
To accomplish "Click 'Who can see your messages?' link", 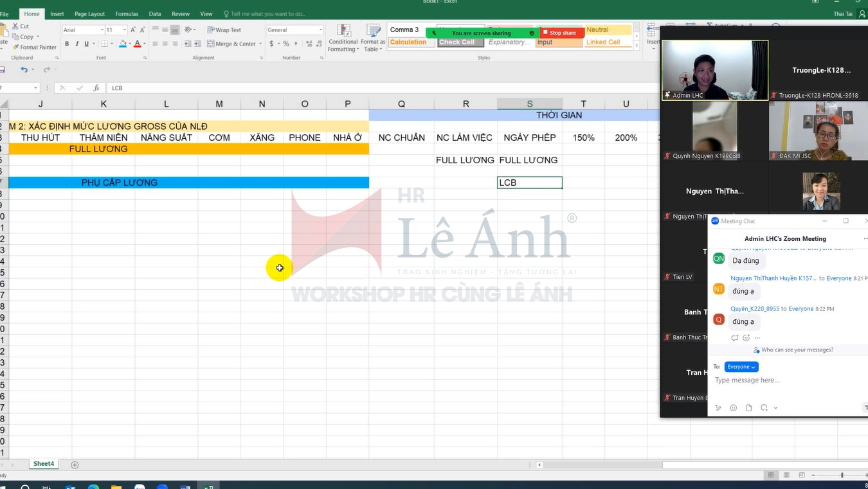I will click(797, 350).
